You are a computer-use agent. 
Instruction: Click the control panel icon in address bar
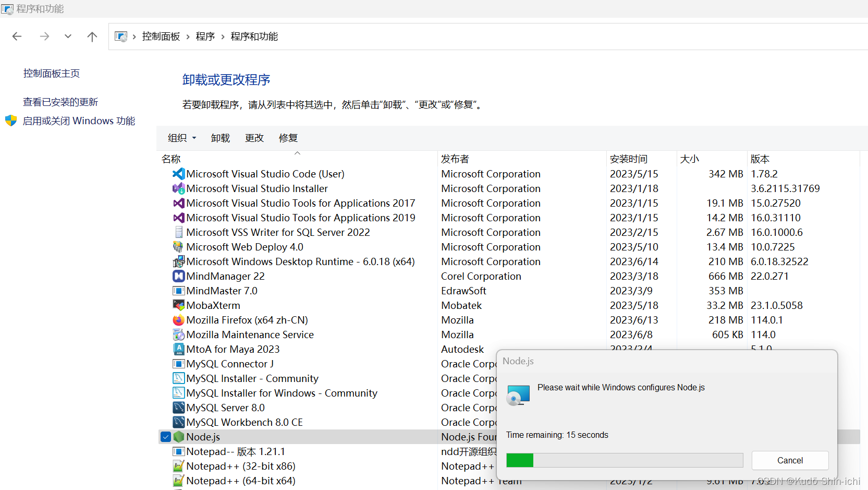click(121, 37)
